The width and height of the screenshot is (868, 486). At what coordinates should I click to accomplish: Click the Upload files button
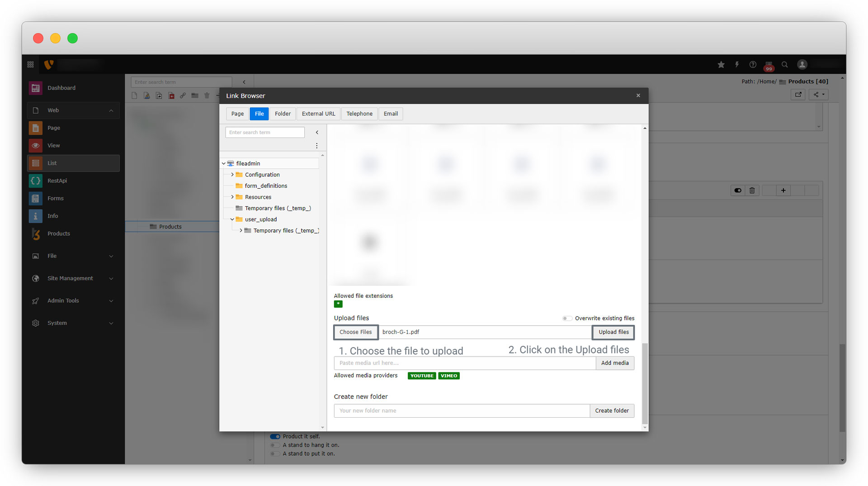point(613,332)
